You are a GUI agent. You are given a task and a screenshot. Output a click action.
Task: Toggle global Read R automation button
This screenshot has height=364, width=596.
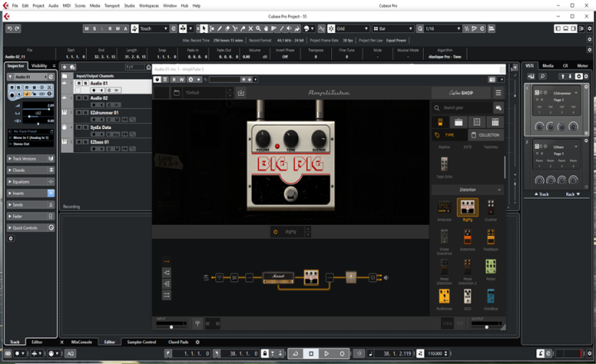point(110,28)
